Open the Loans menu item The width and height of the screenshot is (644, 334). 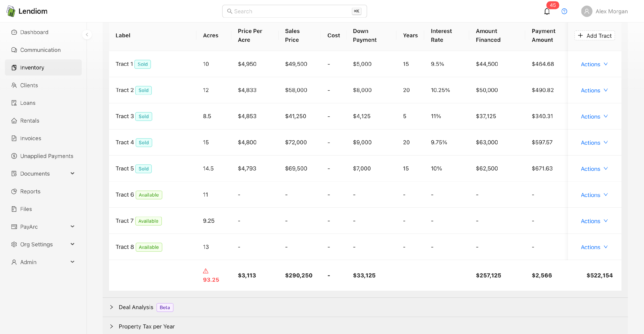pyautogui.click(x=43, y=103)
